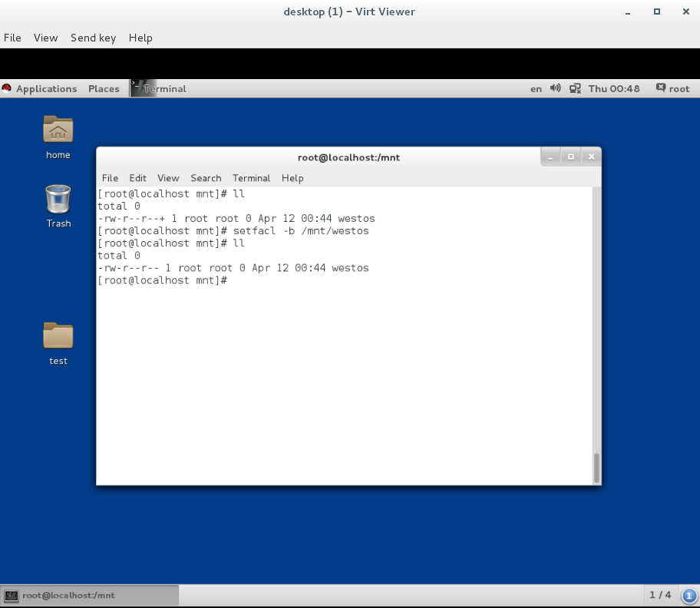700x608 pixels.
Task: Minimize the root@localhost:/mnt terminal window
Action: pos(550,157)
